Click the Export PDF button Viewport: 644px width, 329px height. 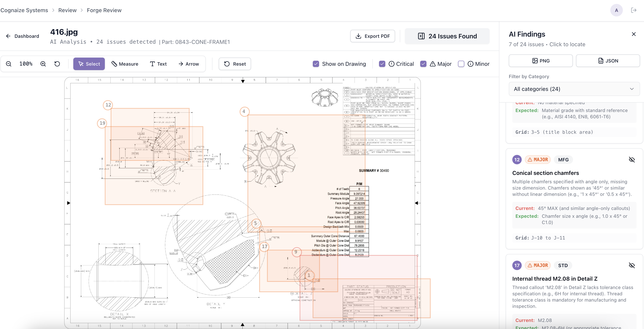pos(373,36)
